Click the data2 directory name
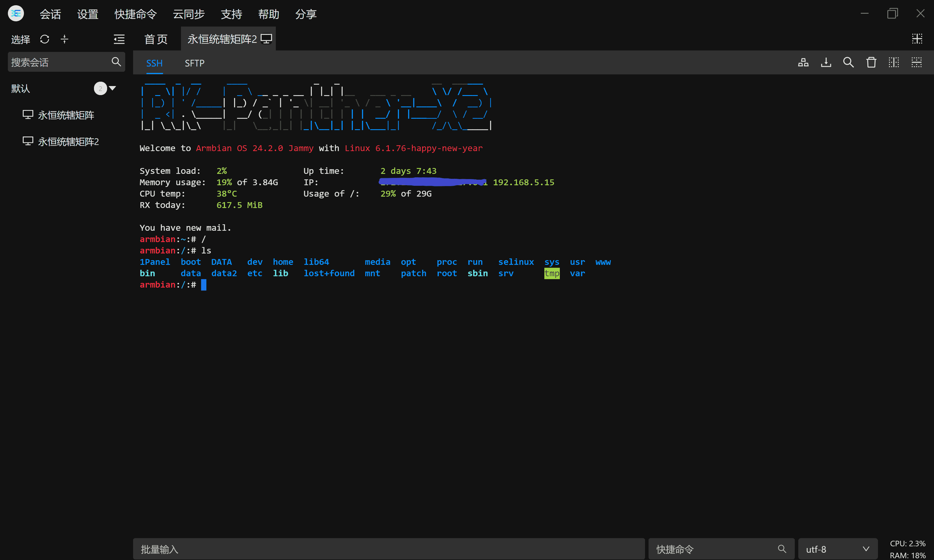The height and width of the screenshot is (560, 934). pyautogui.click(x=224, y=273)
